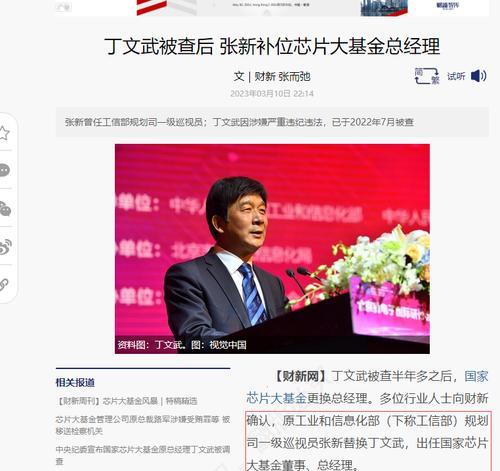500x471 pixels.
Task: Click the 丁文武 speech photo
Action: (x=272, y=249)
